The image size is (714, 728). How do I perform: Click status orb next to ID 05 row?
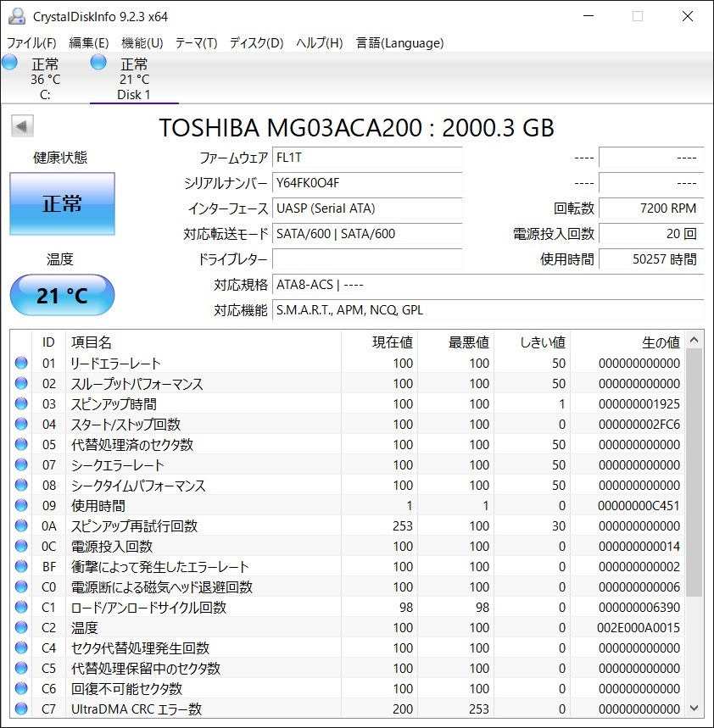[x=21, y=445]
